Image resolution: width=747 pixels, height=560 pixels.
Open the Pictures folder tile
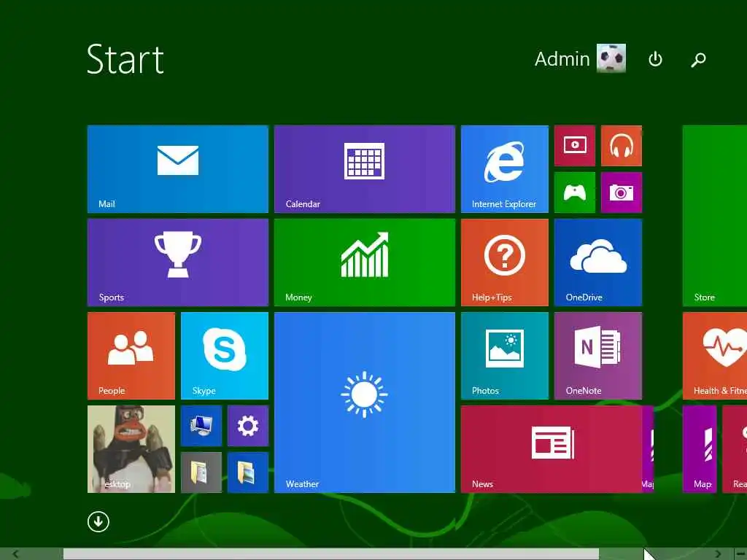coord(248,472)
